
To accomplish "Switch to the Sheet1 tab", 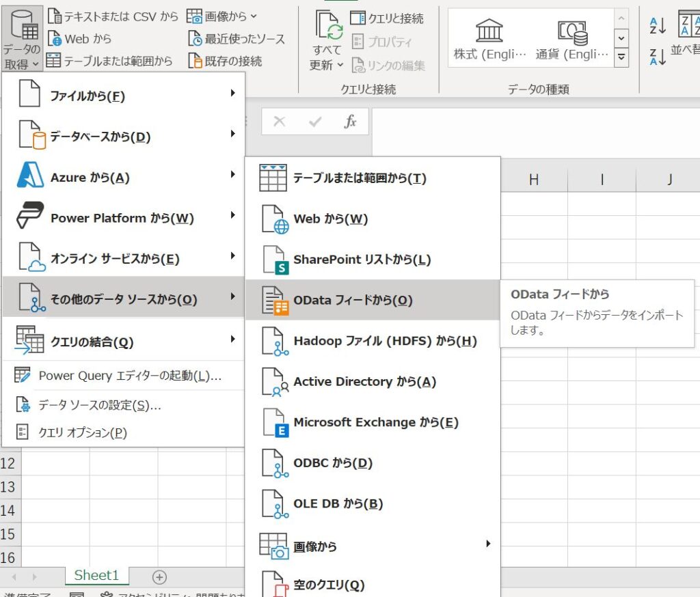I will tap(96, 575).
